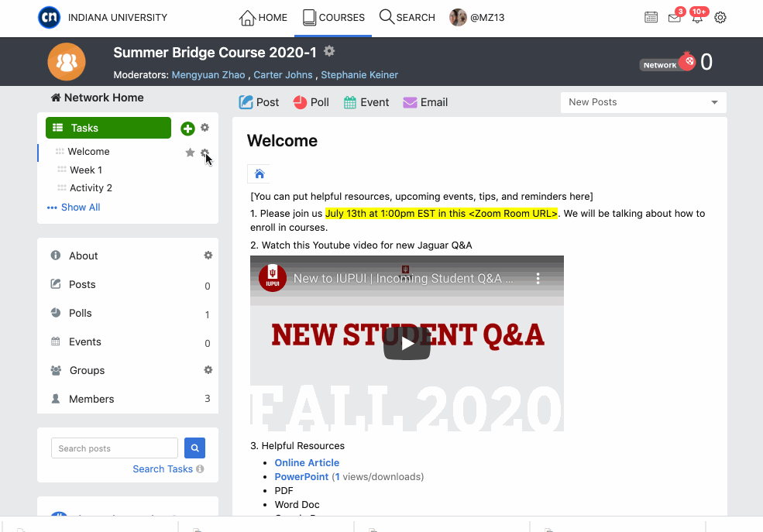
Task: Open account settings gear in top bar
Action: [720, 18]
